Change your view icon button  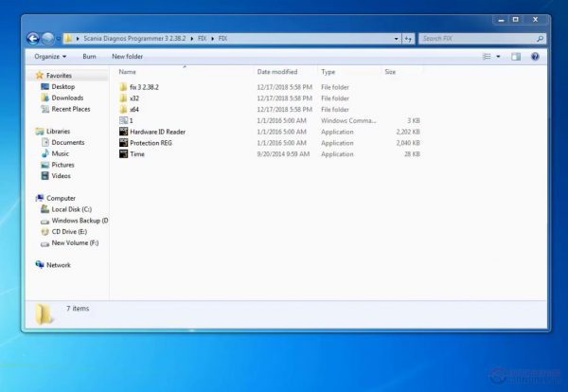pyautogui.click(x=487, y=57)
